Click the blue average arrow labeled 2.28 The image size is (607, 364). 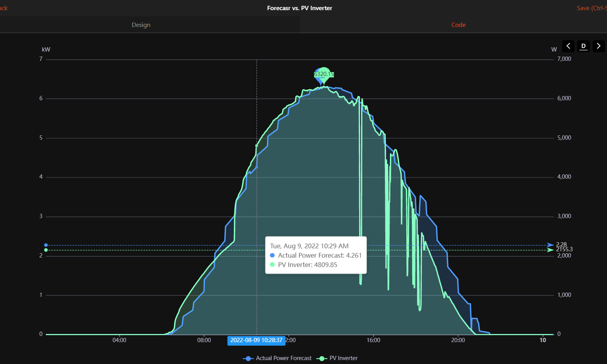coord(550,245)
